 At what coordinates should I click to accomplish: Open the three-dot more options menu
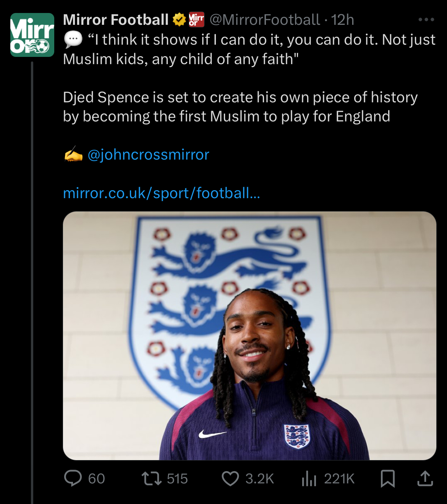point(426,19)
